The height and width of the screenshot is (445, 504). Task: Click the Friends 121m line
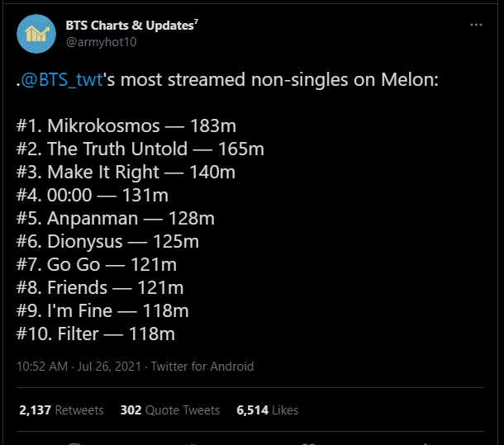[99, 288]
